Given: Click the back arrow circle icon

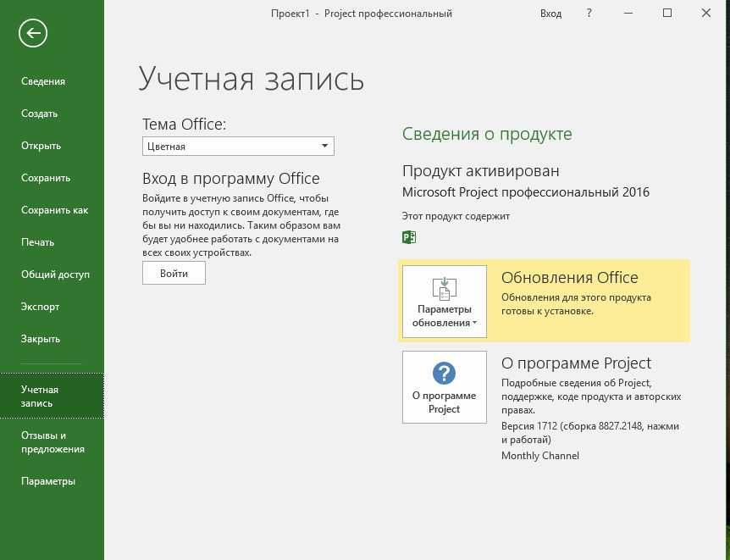Looking at the screenshot, I should point(33,33).
